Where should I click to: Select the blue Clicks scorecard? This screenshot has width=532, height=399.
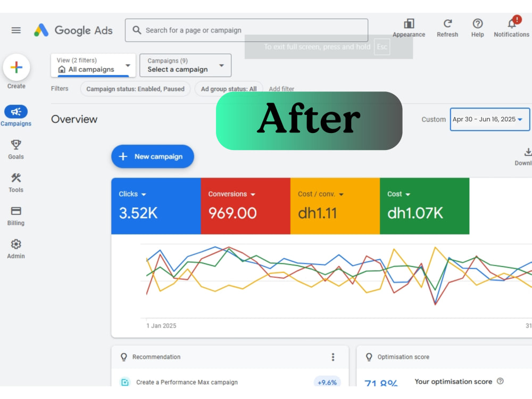[x=156, y=206]
